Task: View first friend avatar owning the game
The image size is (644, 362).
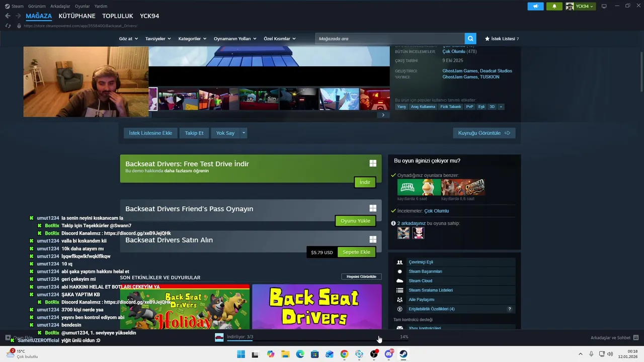Action: 404,233
